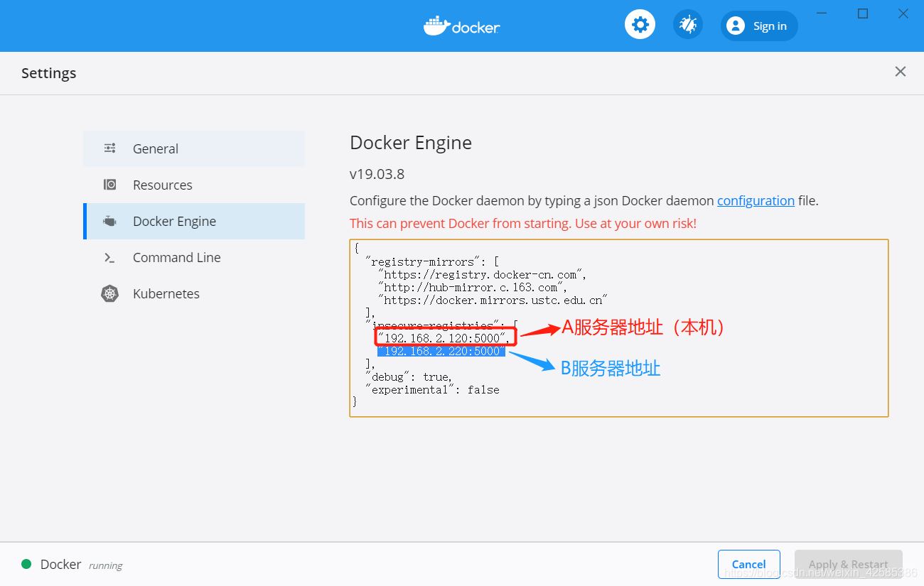Click the running status label
This screenshot has height=586, width=924.
105,565
